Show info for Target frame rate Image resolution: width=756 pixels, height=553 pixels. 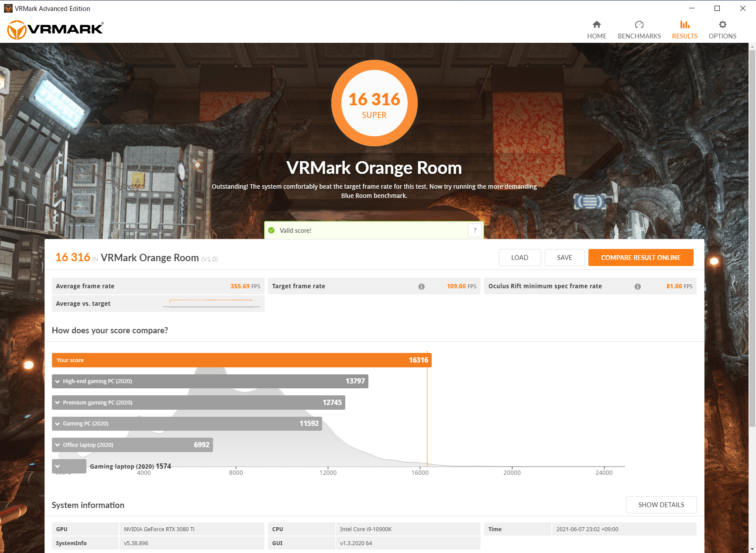422,287
